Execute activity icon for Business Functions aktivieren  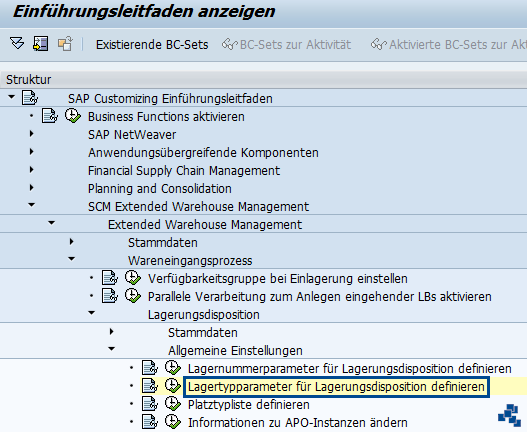(73, 116)
